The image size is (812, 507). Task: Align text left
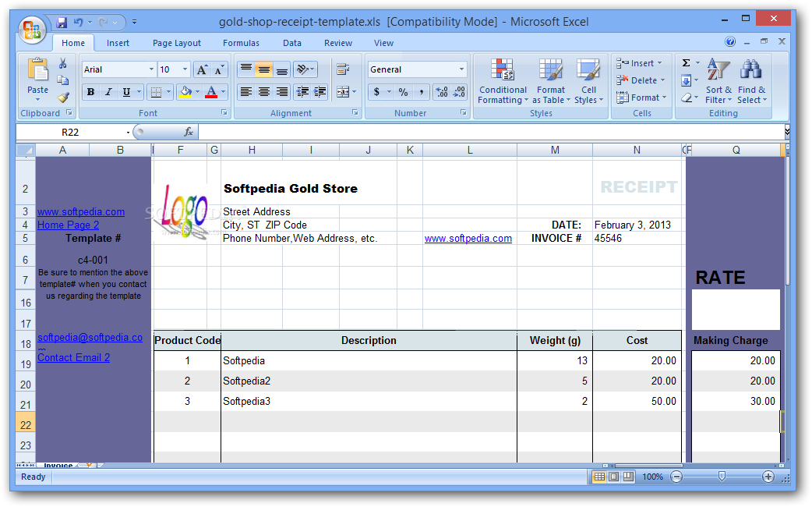coord(246,92)
